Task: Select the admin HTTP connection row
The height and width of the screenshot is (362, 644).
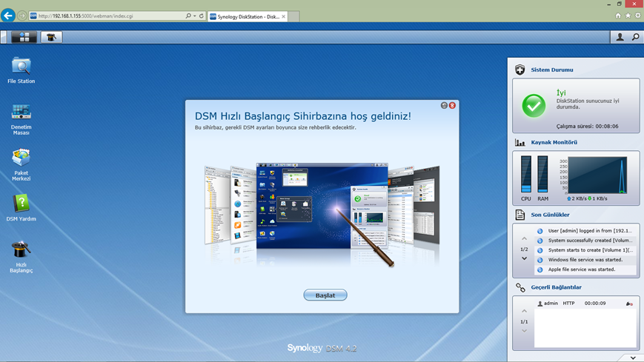Action: 585,304
